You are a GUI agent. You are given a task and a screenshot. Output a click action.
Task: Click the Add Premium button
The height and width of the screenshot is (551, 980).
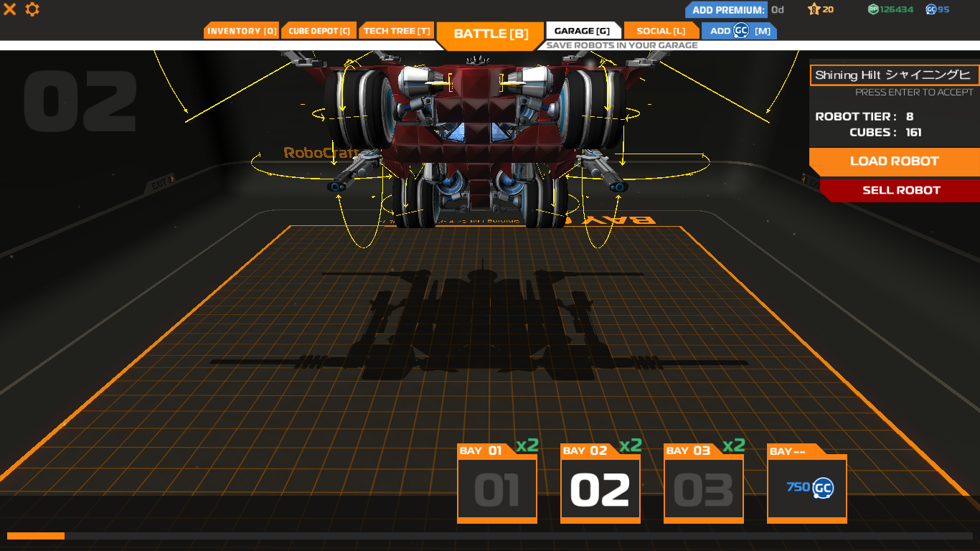tap(726, 10)
